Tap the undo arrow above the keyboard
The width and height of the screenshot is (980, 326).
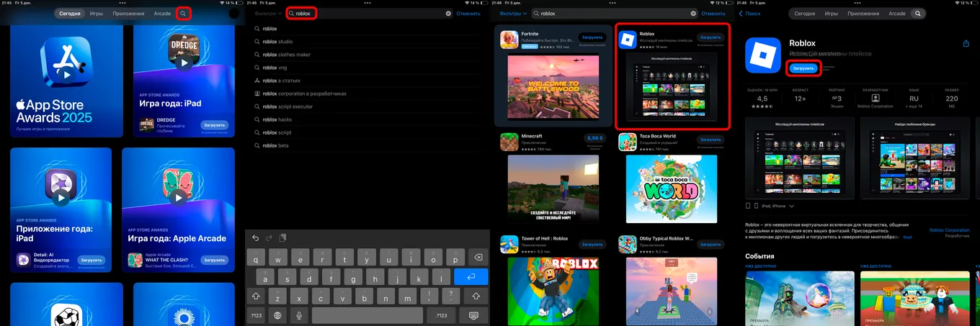[x=256, y=238]
